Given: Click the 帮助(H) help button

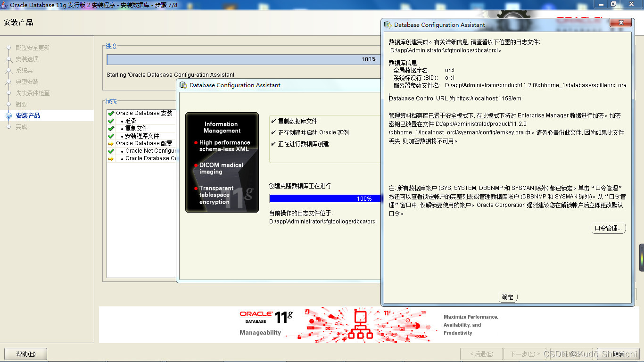Looking at the screenshot, I should tap(25, 354).
